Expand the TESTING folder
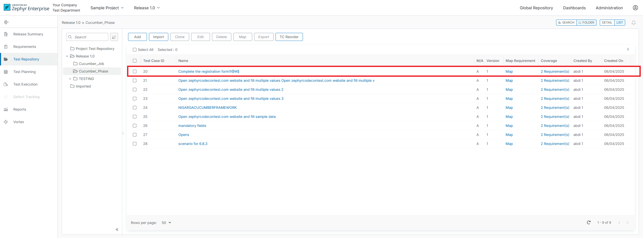This screenshot has width=644, height=240. pos(70,79)
